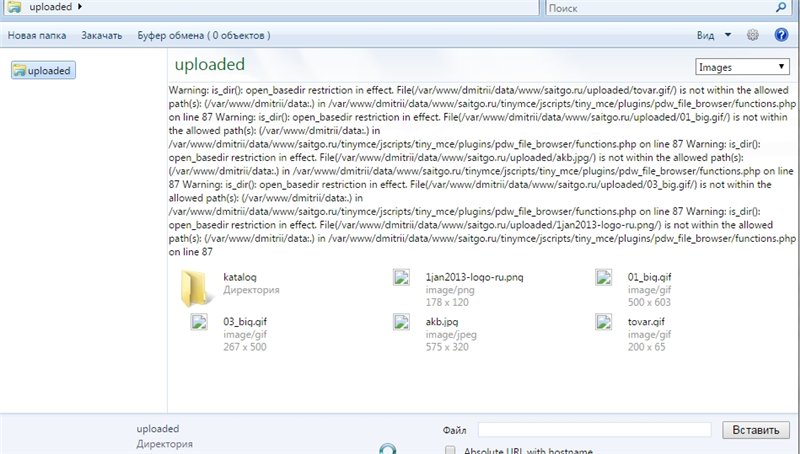
Task: Open Буфер обмена clipboard
Action: point(204,36)
